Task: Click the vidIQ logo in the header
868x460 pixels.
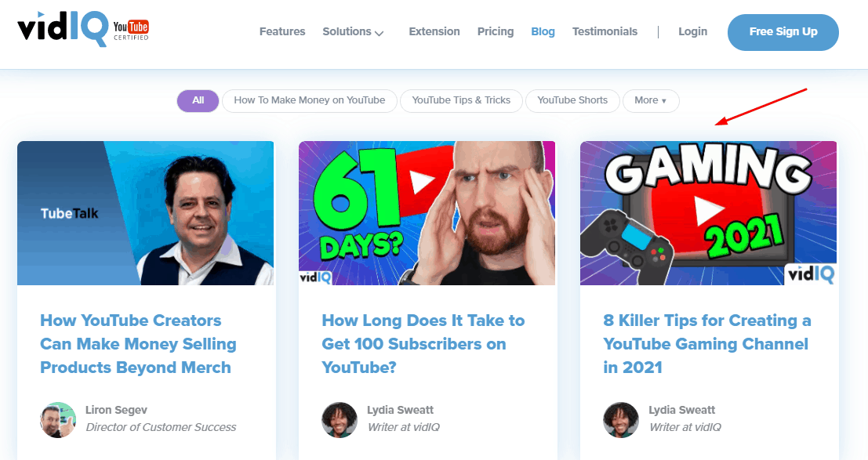Action: (83, 29)
